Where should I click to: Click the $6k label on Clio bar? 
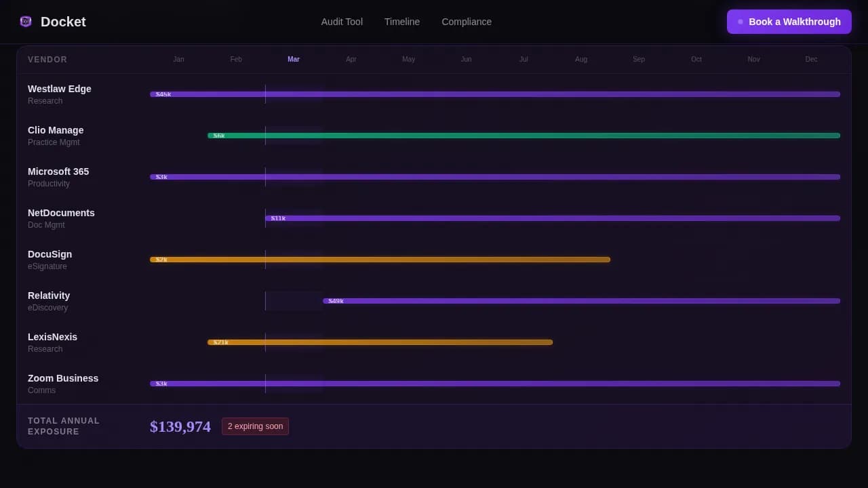pyautogui.click(x=219, y=136)
